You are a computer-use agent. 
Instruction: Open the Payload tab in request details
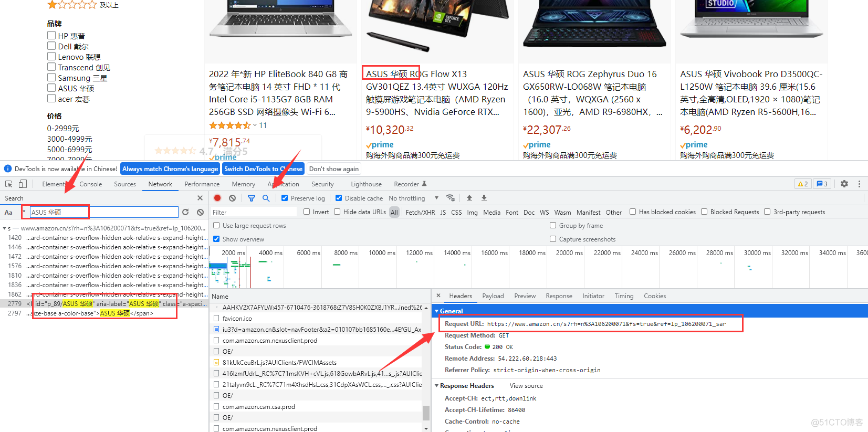click(493, 296)
